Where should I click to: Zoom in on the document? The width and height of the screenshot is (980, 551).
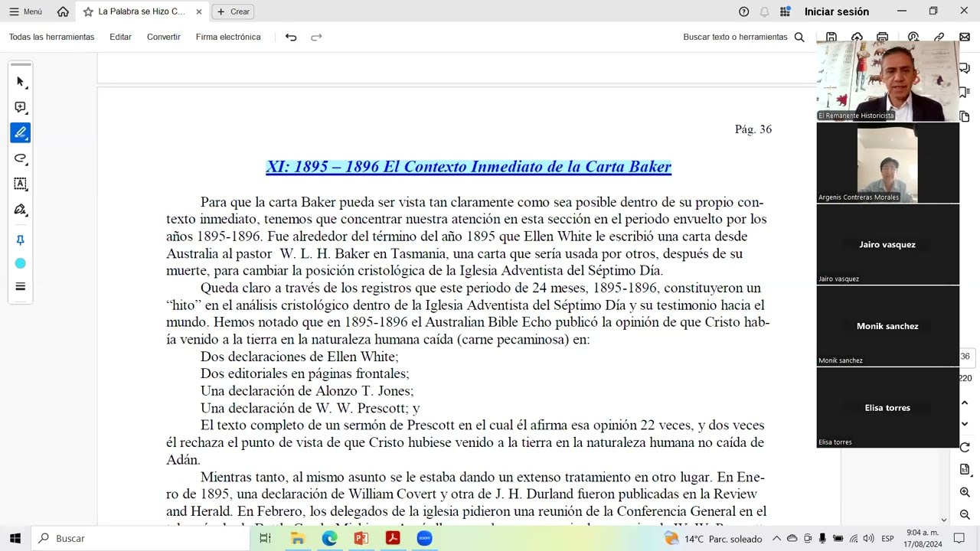pos(965,492)
